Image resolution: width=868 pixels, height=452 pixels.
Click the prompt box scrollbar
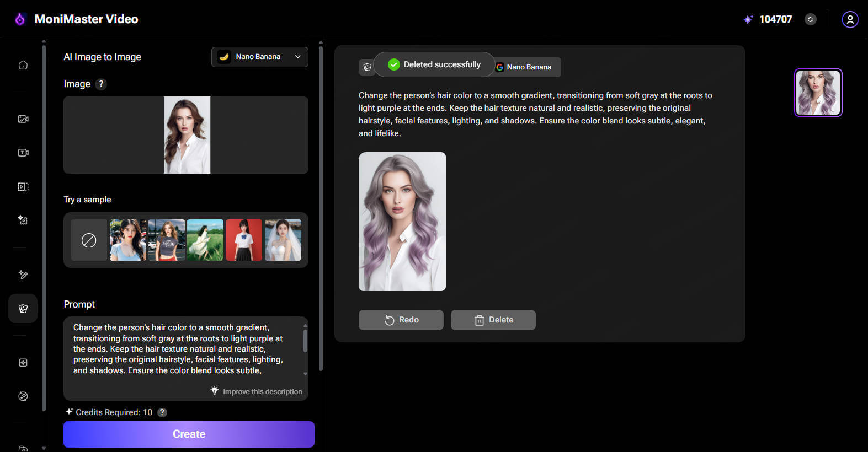pyautogui.click(x=305, y=342)
